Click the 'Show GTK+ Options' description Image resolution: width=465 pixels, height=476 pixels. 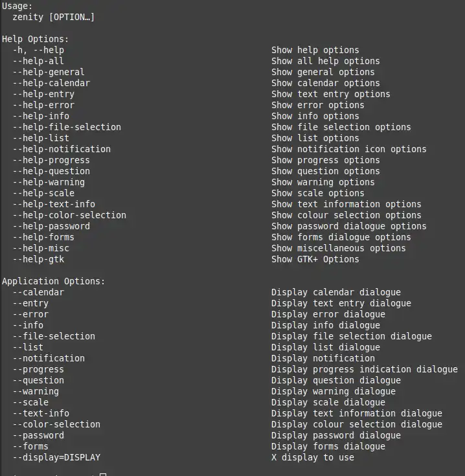[x=315, y=259]
